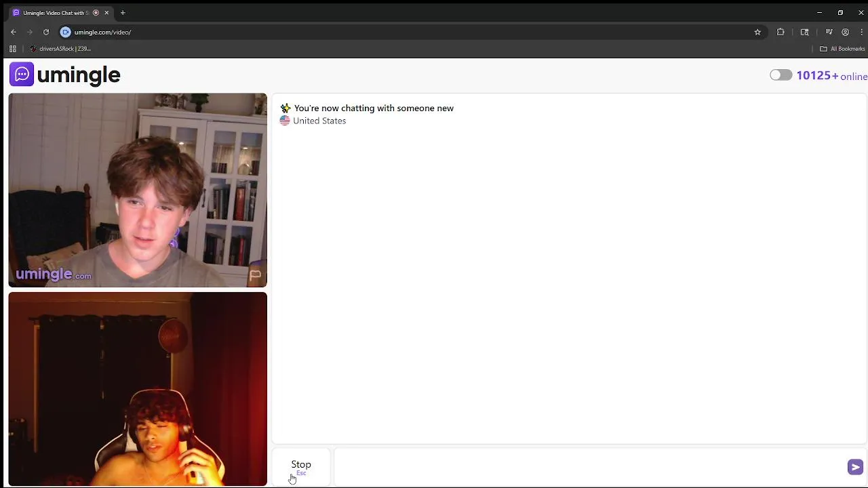Open a new browser tab
Image resolution: width=868 pixels, height=488 pixels.
(123, 13)
